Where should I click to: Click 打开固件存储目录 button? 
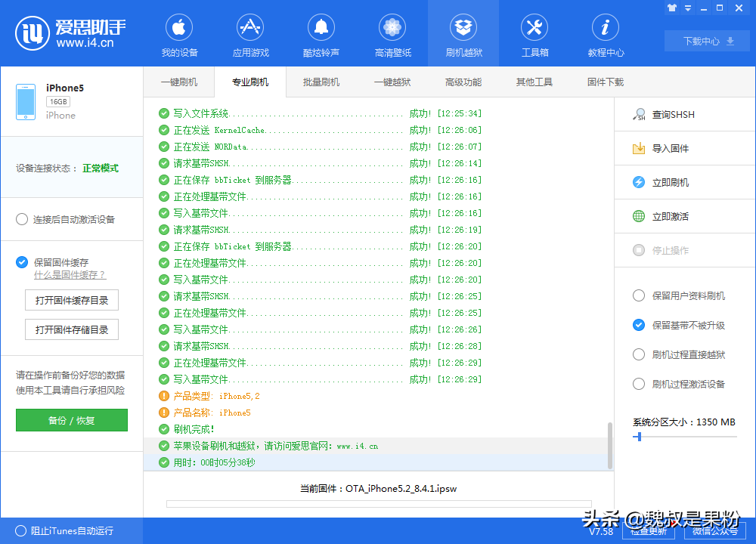click(x=72, y=329)
